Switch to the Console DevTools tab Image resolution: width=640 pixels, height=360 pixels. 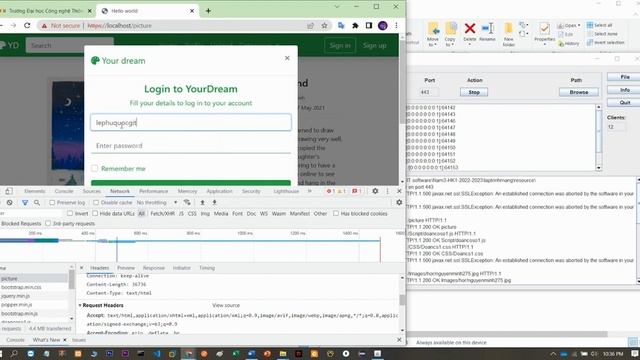(x=64, y=191)
